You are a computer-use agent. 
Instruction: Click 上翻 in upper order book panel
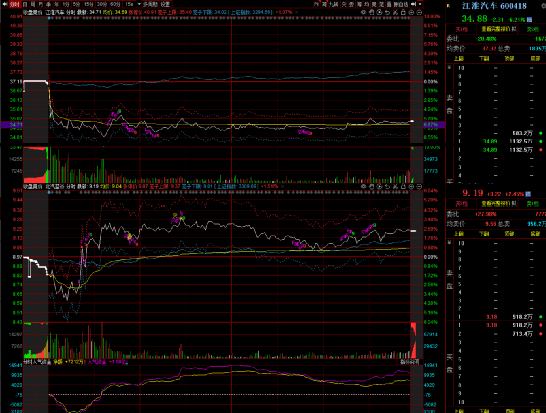[x=459, y=59]
